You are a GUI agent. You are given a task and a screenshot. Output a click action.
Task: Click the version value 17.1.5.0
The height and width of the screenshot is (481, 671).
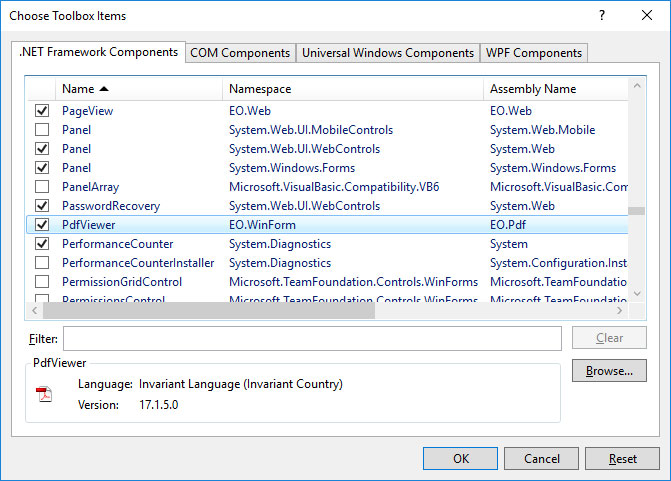(159, 405)
